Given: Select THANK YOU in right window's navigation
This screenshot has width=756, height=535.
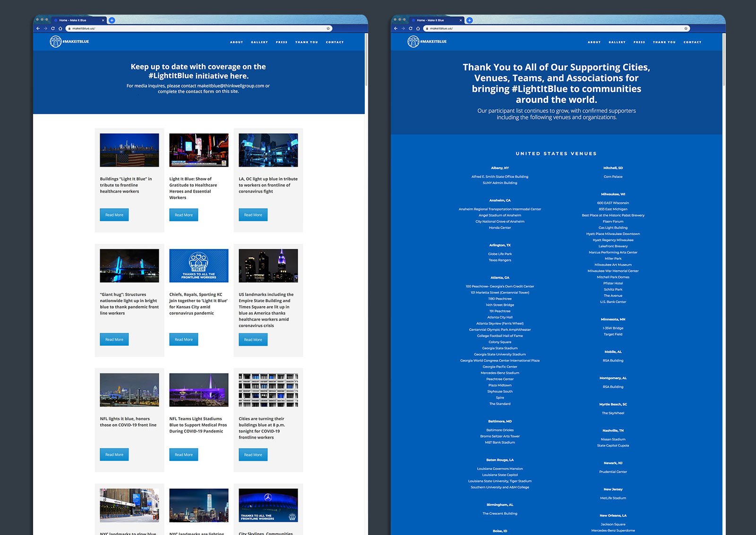Looking at the screenshot, I should [x=664, y=42].
